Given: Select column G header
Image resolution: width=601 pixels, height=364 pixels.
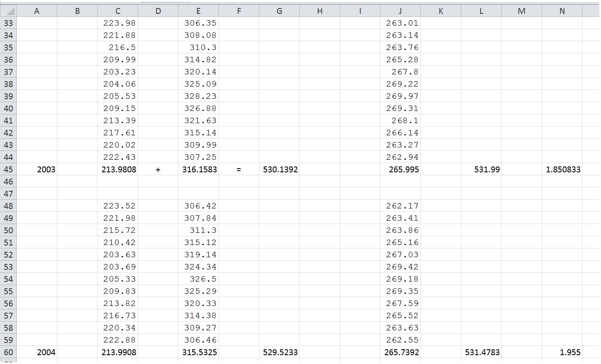Looking at the screenshot, I should (x=279, y=11).
